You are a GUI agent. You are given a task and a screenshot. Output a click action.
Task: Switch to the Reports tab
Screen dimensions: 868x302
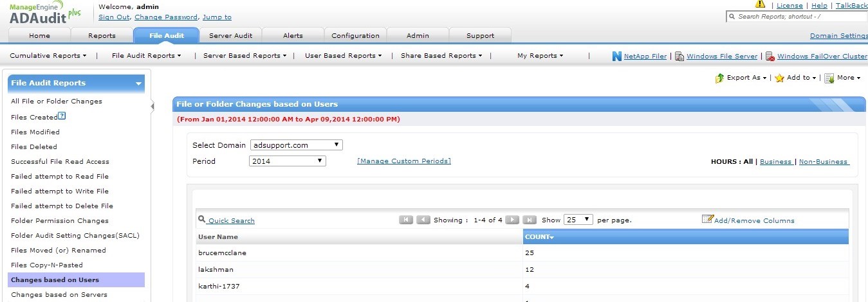(102, 35)
